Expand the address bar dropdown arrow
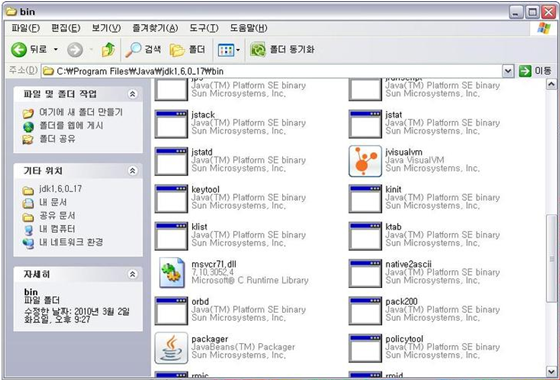This screenshot has width=560, height=380. (x=508, y=71)
